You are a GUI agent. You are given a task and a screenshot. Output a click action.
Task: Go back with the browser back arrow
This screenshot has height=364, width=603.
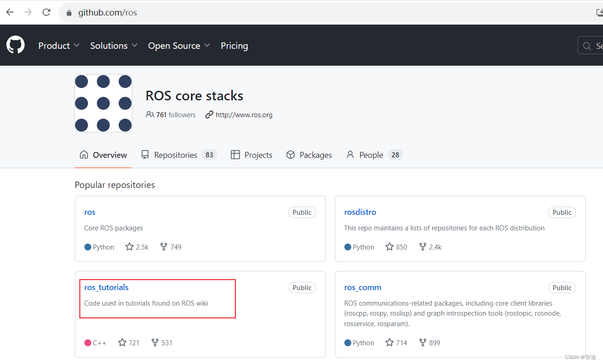10,12
